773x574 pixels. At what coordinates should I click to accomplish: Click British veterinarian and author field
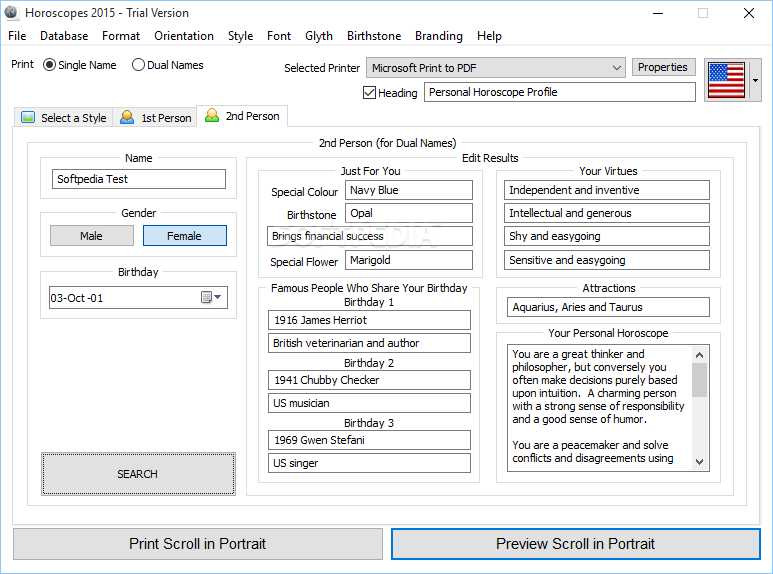point(369,343)
